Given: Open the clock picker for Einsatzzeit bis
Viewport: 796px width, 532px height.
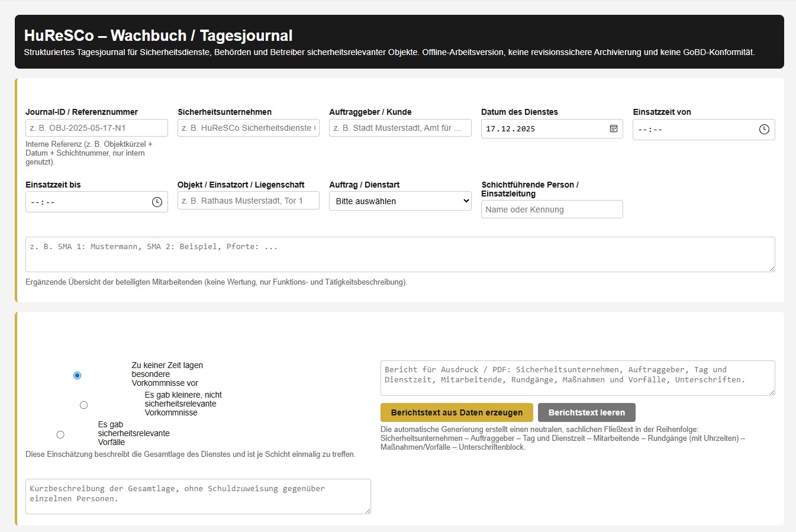Looking at the screenshot, I should pos(156,201).
